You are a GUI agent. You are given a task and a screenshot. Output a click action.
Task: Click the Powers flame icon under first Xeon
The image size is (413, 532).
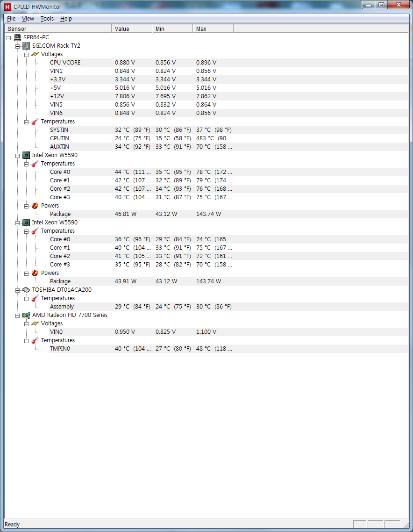35,206
